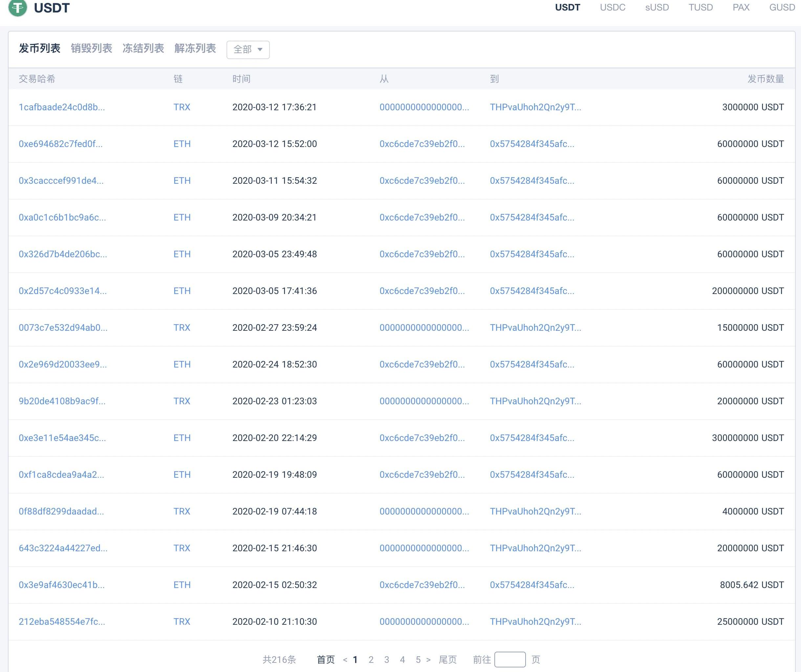Go to page 5 of results
The image size is (801, 672).
[418, 660]
